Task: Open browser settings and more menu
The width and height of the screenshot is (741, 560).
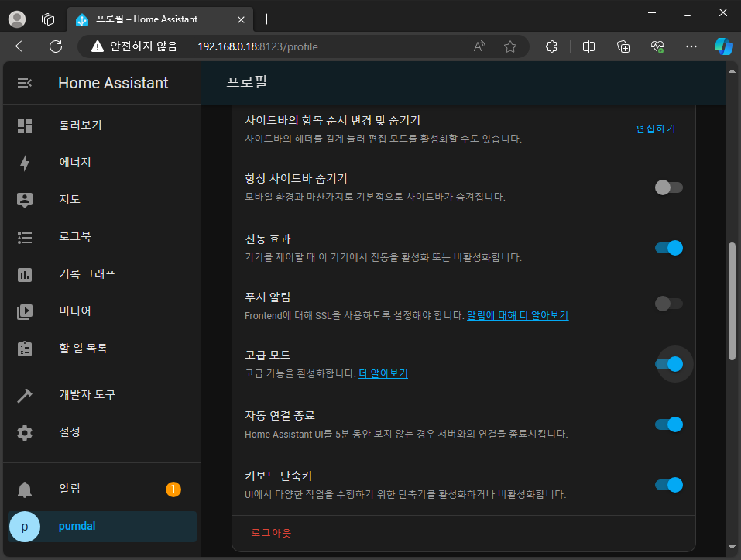Action: point(691,46)
